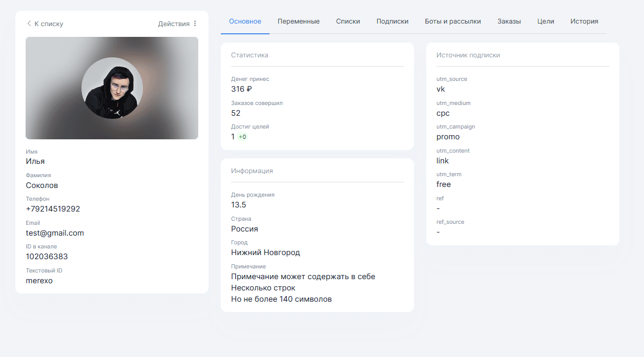The height and width of the screenshot is (357, 644).
Task: Switch to the Цели tab
Action: click(546, 22)
